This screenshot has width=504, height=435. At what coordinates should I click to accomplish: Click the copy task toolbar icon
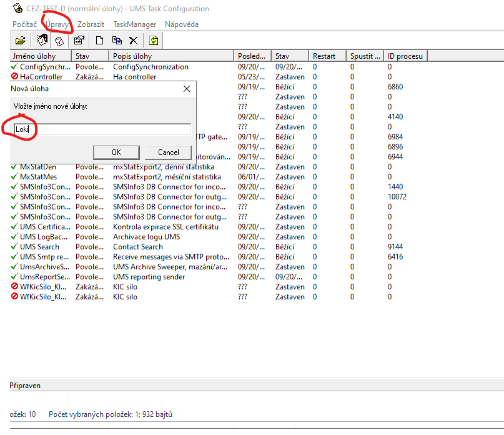tap(116, 41)
